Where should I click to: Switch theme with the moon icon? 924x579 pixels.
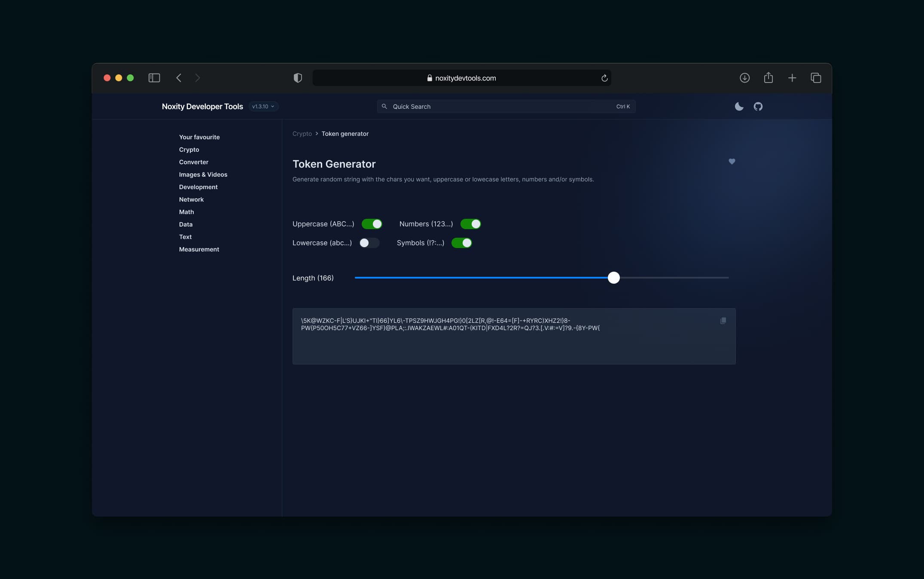coord(739,106)
